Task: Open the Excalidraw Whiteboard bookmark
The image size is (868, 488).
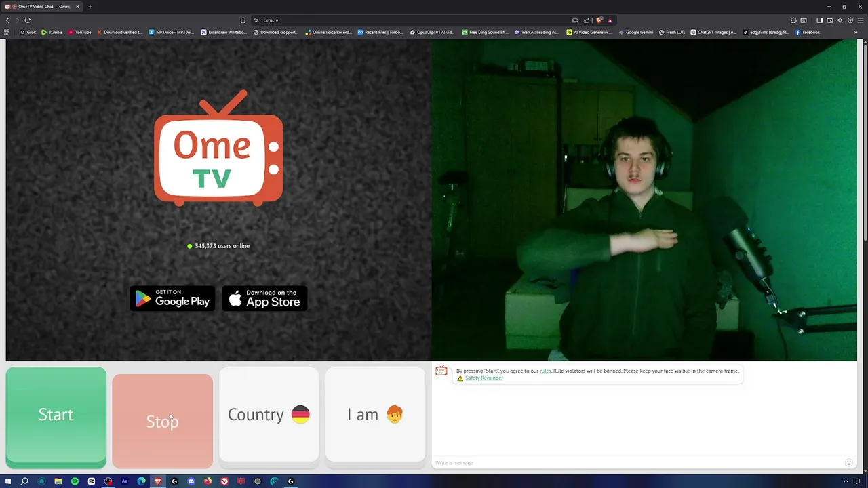Action: 224,32
